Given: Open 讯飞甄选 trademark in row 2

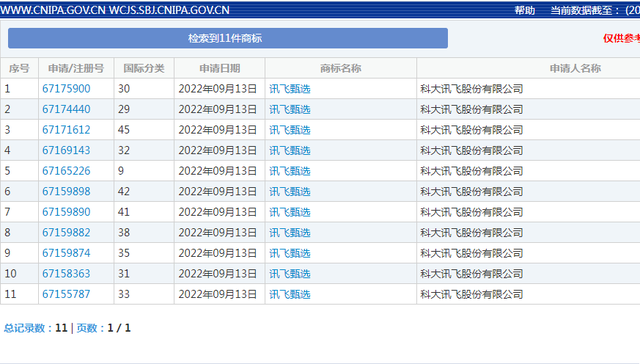Looking at the screenshot, I should point(290,109).
